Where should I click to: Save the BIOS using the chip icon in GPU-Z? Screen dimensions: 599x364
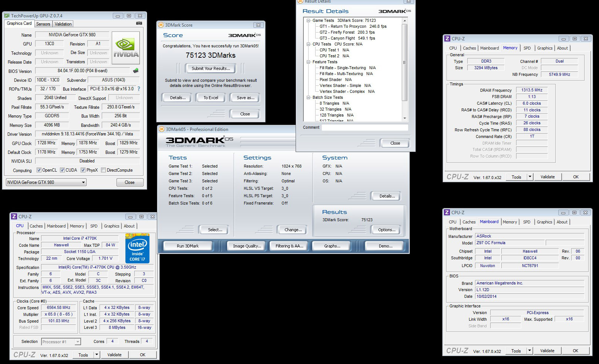coord(136,71)
